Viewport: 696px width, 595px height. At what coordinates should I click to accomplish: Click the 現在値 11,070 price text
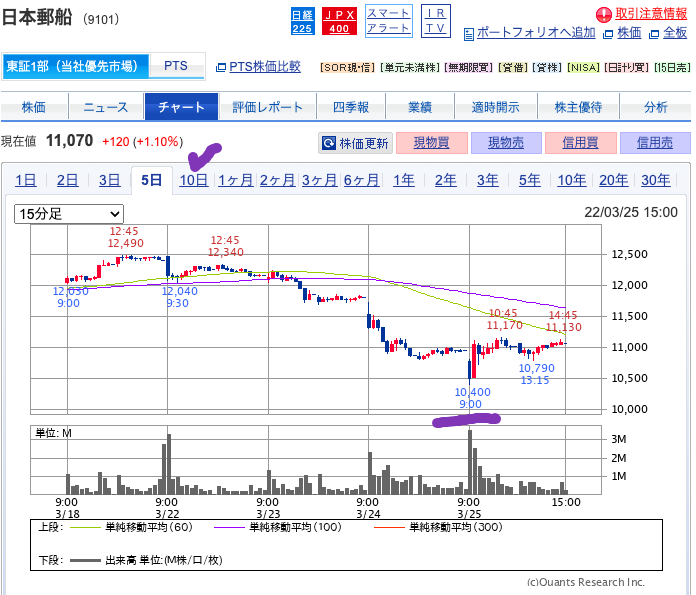47,141
